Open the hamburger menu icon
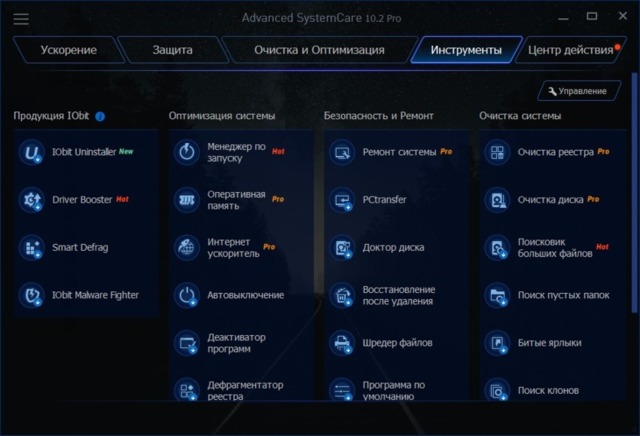The image size is (640, 436). (21, 19)
